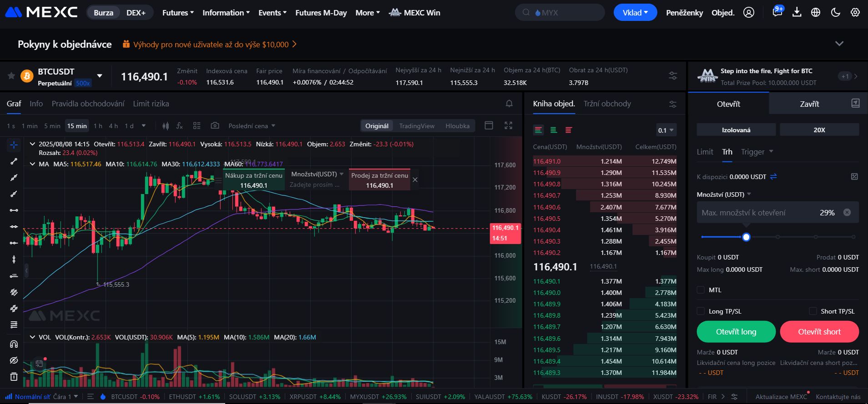Switch chart mode to Hloubka

pyautogui.click(x=457, y=126)
